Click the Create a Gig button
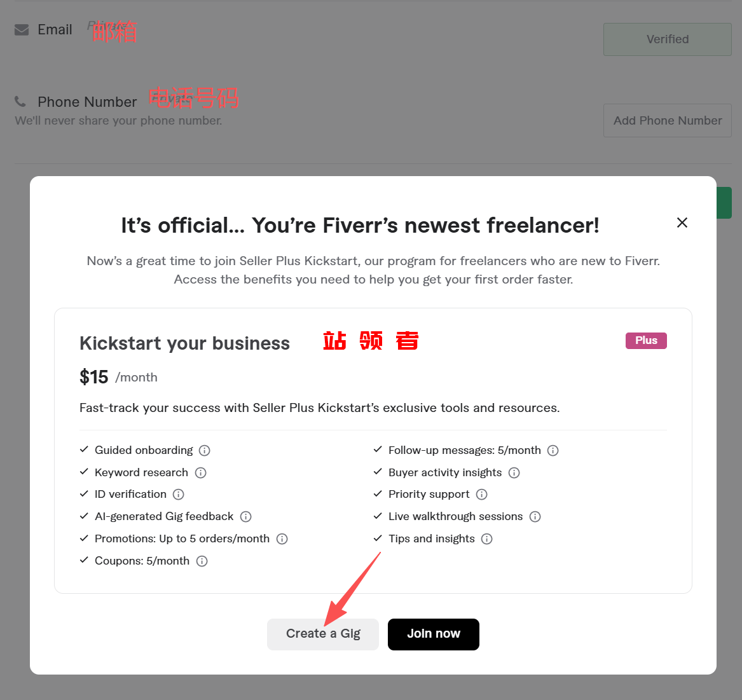The width and height of the screenshot is (742, 700). coord(323,634)
